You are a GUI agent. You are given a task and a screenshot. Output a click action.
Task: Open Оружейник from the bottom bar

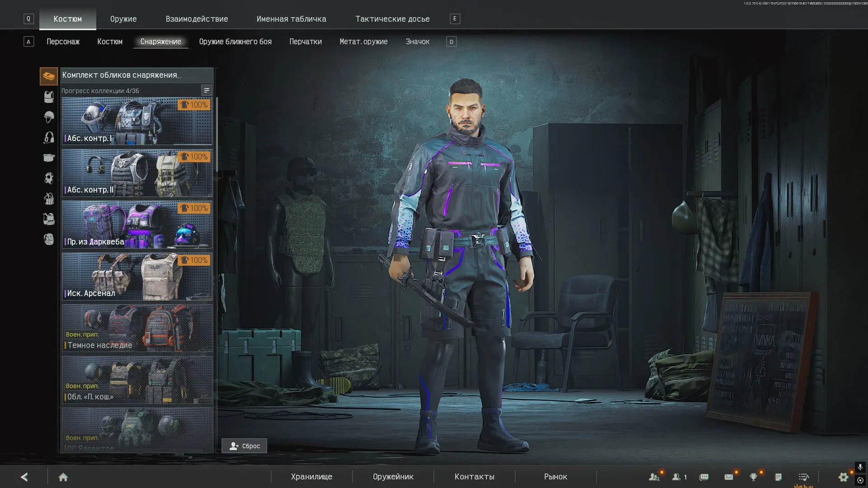(393, 477)
